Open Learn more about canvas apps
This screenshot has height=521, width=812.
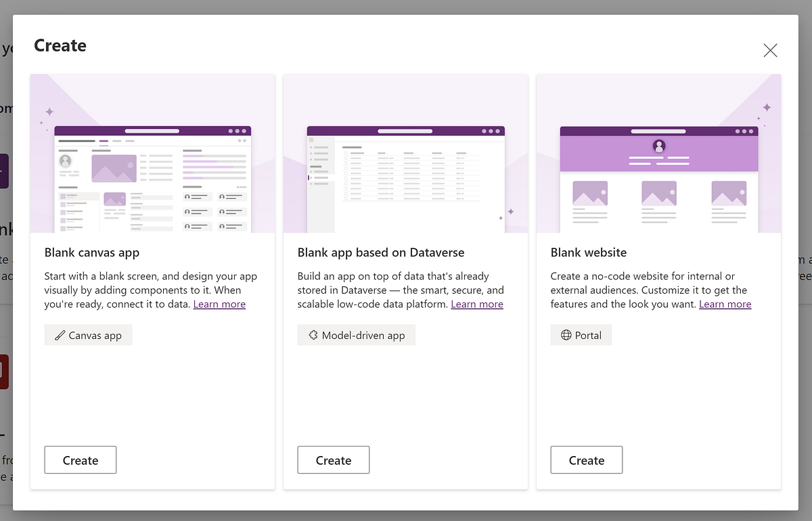[219, 304]
